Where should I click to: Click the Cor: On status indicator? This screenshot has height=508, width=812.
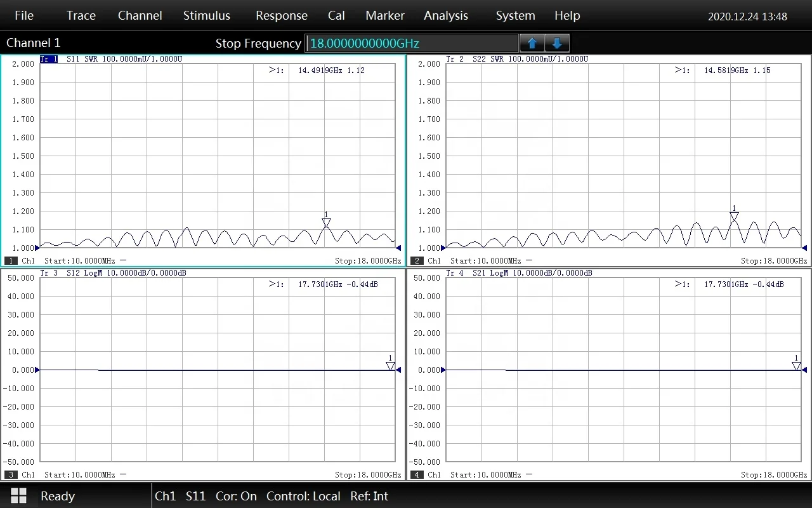[236, 496]
